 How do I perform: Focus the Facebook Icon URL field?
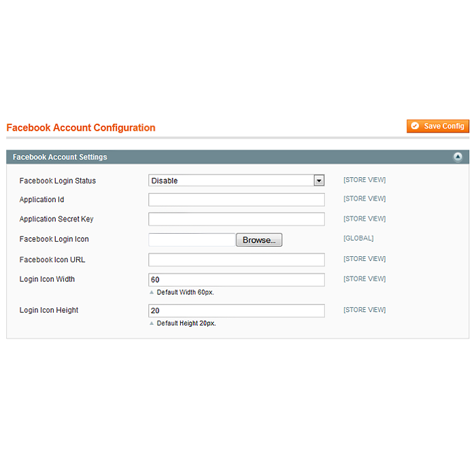tap(237, 260)
